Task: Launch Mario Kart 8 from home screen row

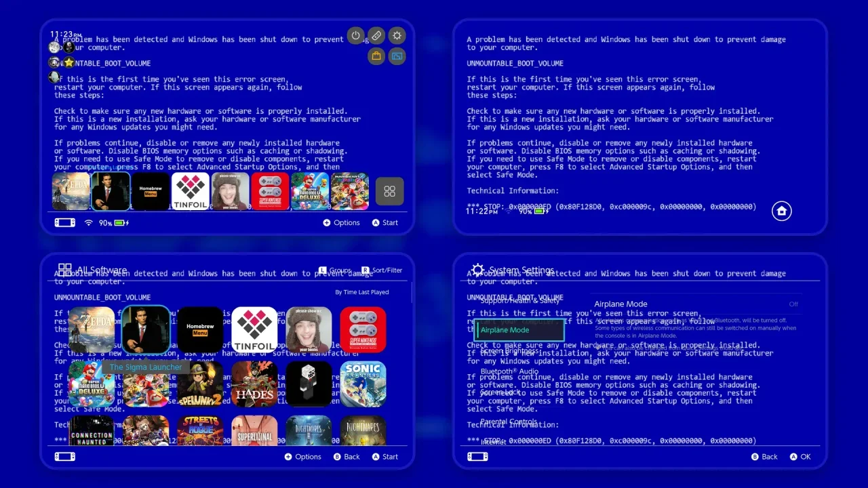Action: (350, 191)
